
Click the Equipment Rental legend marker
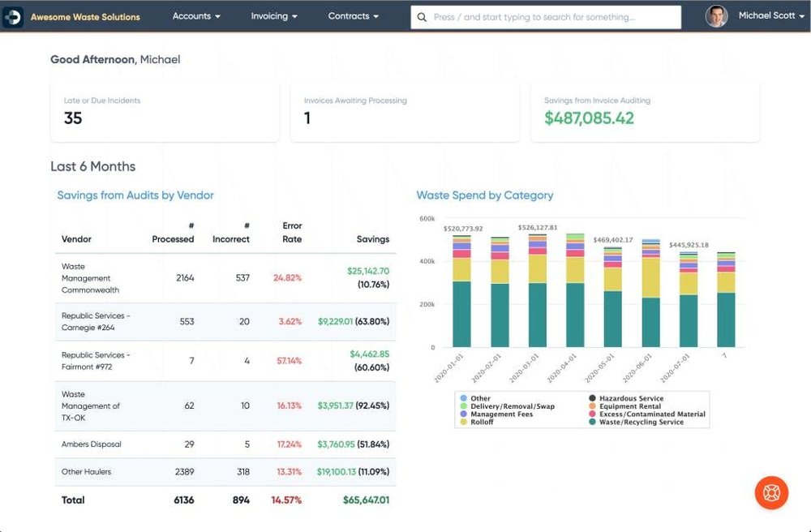coord(593,406)
